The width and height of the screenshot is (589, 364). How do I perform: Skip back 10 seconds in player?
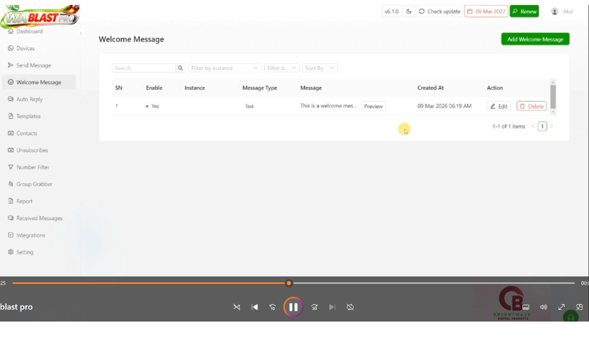tap(273, 307)
